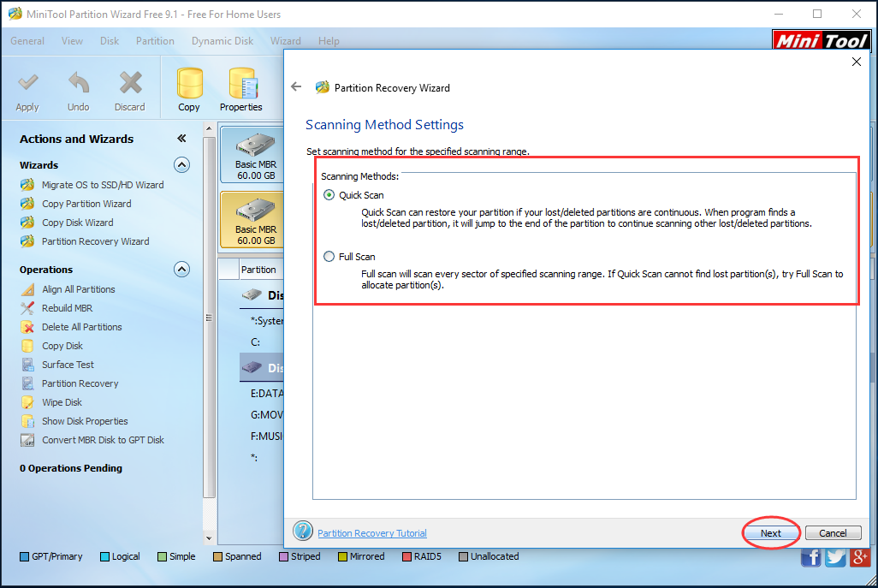Select the first Basic MBR 60.00 GB disk
This screenshot has width=878, height=588.
click(x=252, y=155)
